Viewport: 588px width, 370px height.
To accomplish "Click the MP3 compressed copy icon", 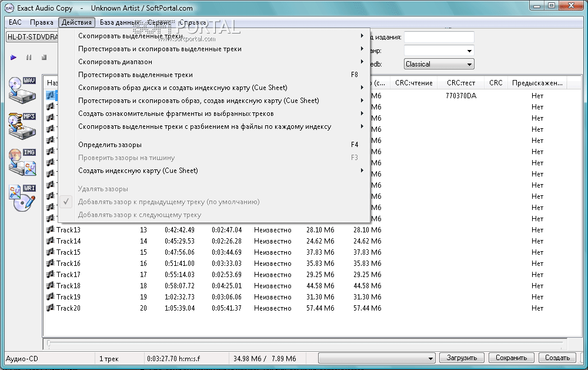I will [22, 126].
